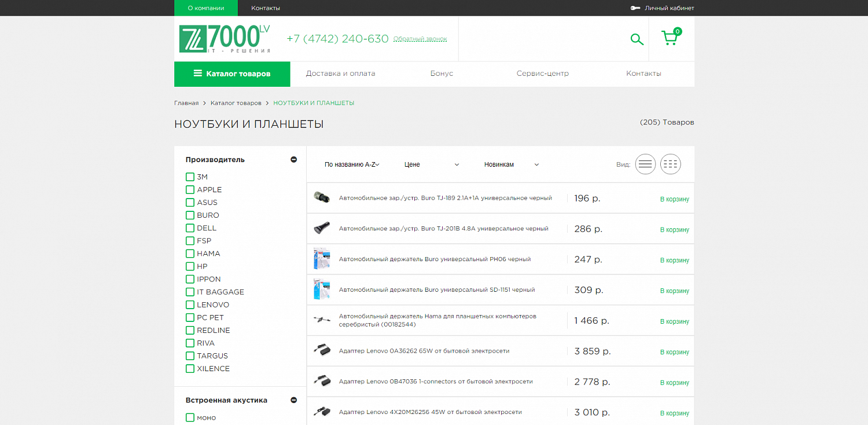The image size is (868, 425).
Task: Check the IT BAGGAGE filter
Action: click(x=190, y=292)
